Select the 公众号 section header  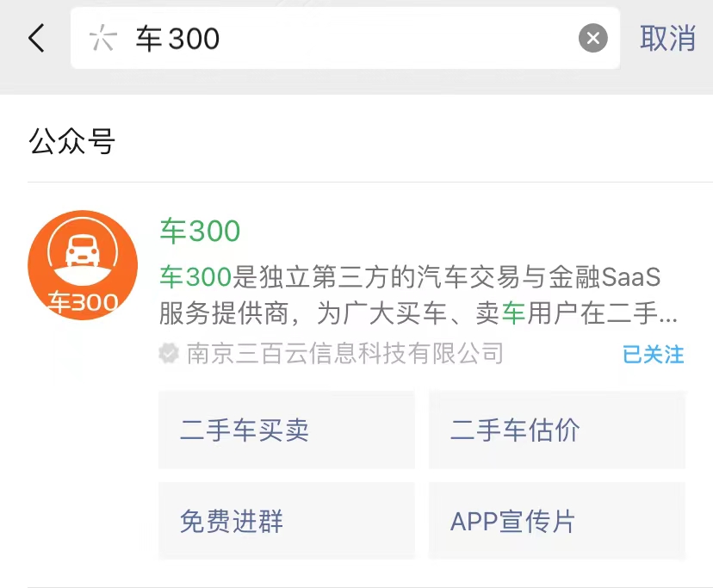pos(72,142)
